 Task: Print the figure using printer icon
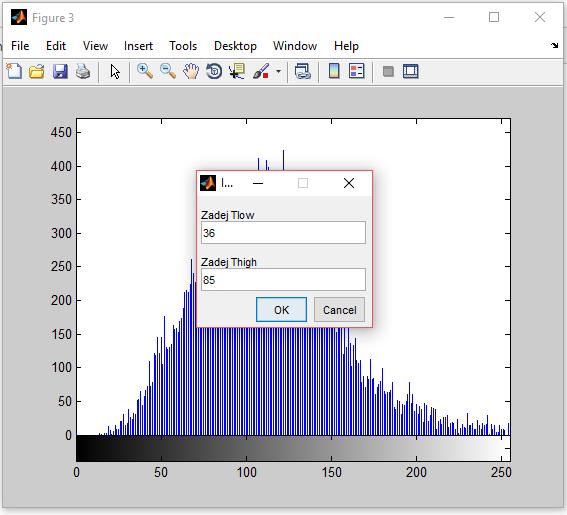point(83,71)
